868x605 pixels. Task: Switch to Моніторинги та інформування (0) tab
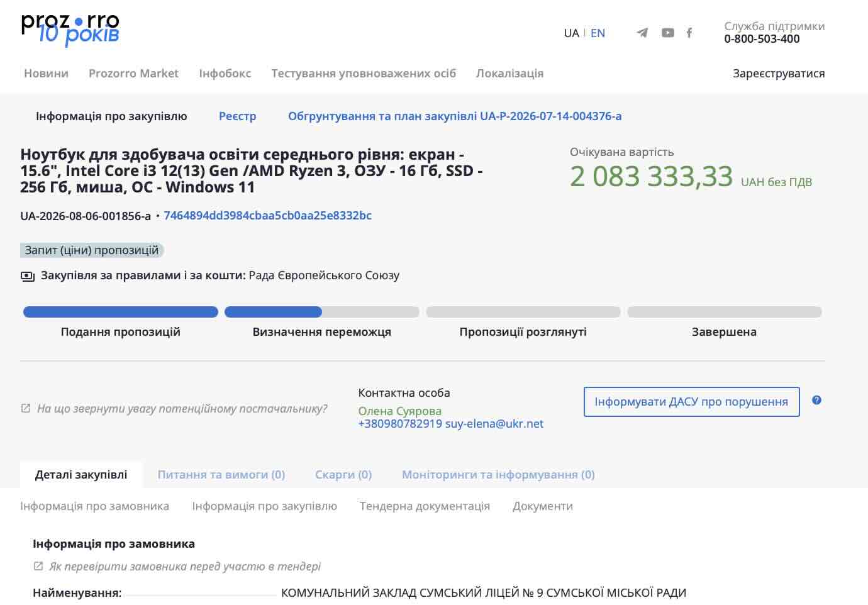point(498,474)
